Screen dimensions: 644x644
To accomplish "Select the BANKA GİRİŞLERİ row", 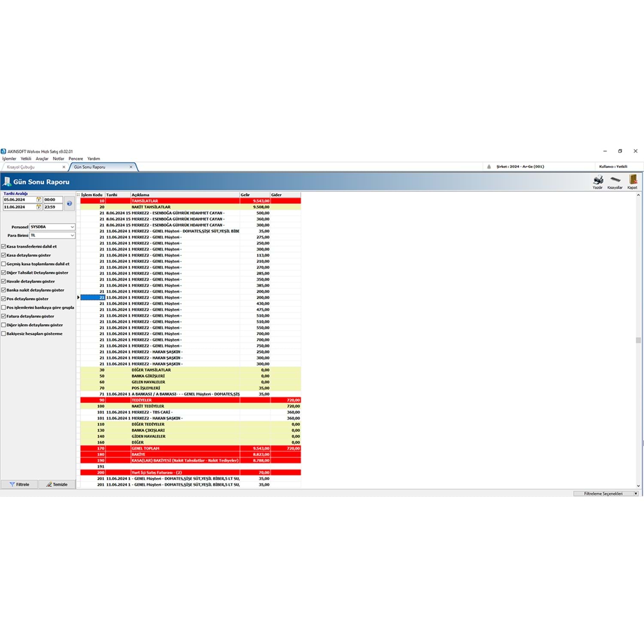I will 191,376.
